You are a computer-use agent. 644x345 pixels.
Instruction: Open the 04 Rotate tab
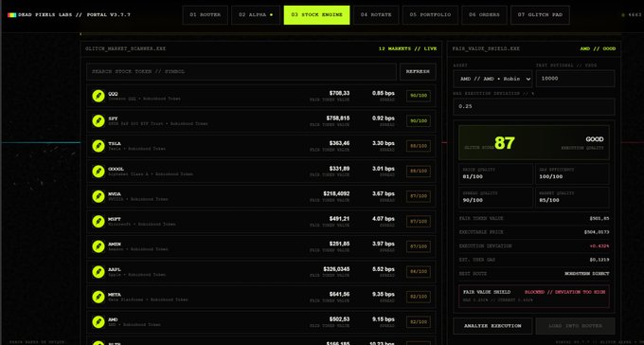tap(376, 15)
